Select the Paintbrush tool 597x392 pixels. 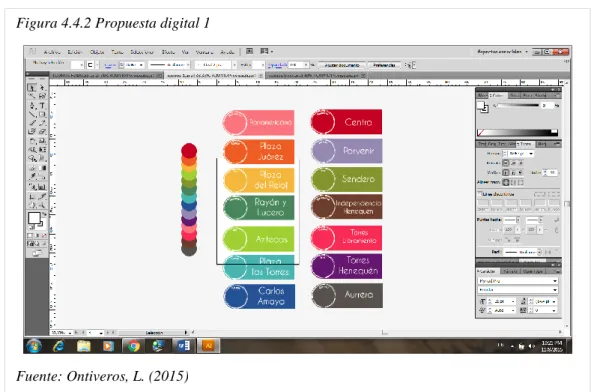(x=32, y=123)
